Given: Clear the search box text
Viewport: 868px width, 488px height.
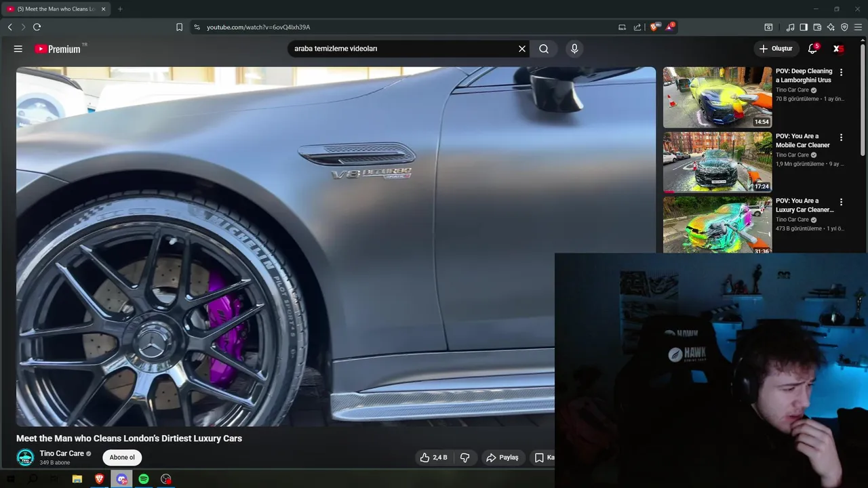Looking at the screenshot, I should tap(522, 49).
